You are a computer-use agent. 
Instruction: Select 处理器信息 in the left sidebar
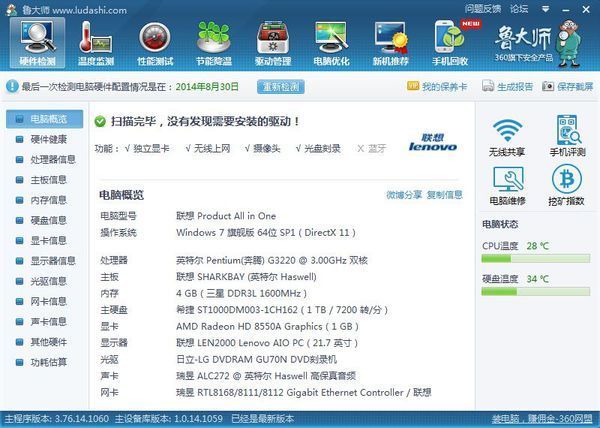[x=52, y=159]
